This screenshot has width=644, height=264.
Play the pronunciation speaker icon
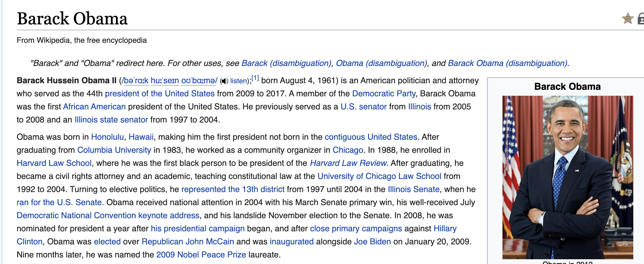pyautogui.click(x=224, y=81)
